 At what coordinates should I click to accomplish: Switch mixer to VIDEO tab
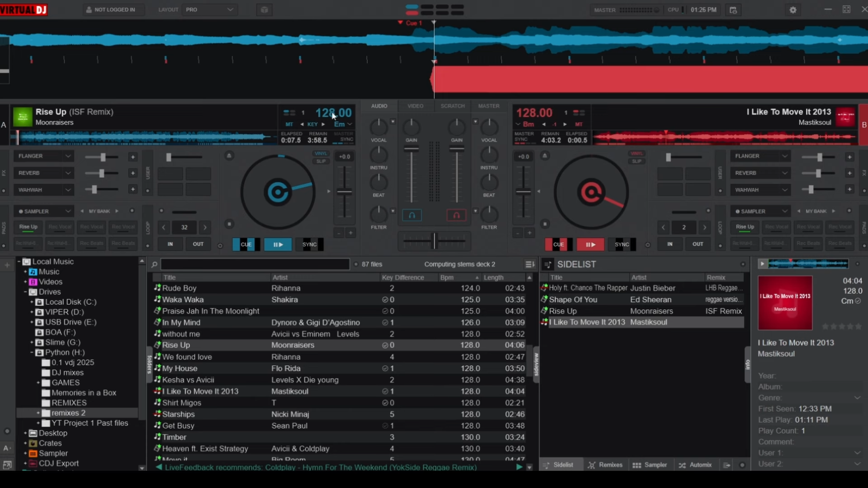point(415,106)
